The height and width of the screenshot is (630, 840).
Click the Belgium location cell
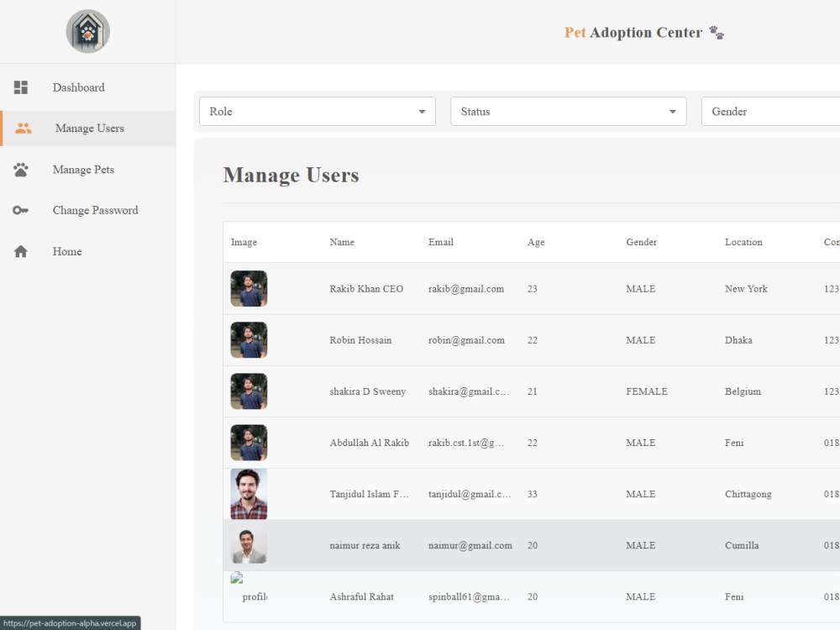click(x=743, y=391)
